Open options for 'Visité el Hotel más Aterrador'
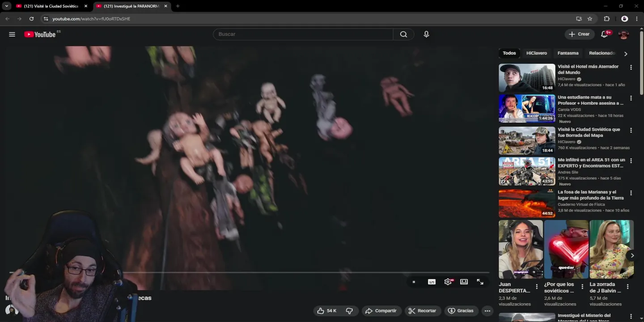Viewport: 644px width, 322px height. click(631, 68)
